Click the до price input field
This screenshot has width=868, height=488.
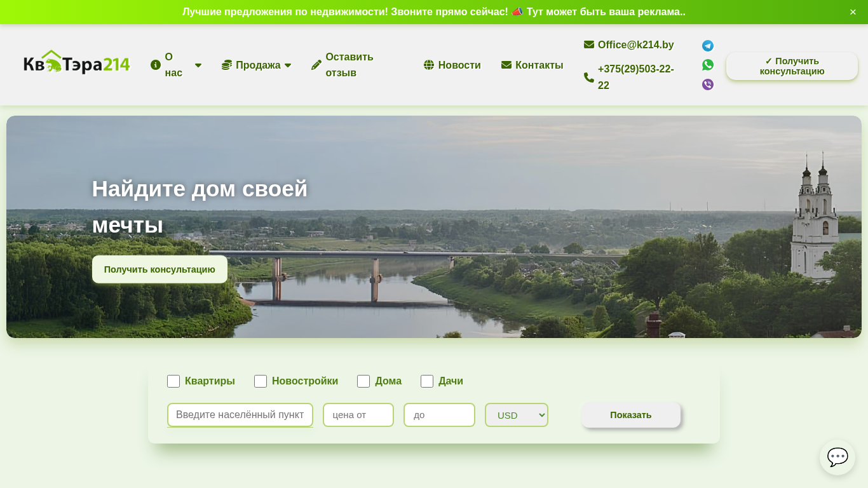[439, 415]
